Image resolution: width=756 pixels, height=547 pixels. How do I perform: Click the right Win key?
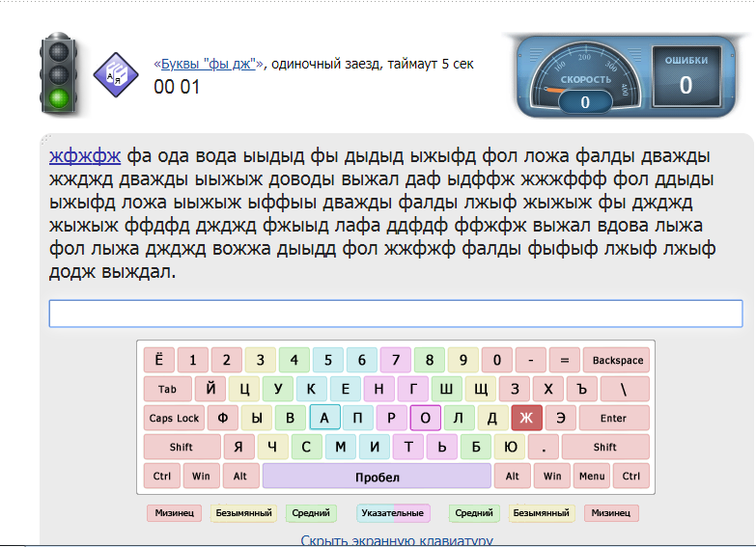[x=552, y=477]
